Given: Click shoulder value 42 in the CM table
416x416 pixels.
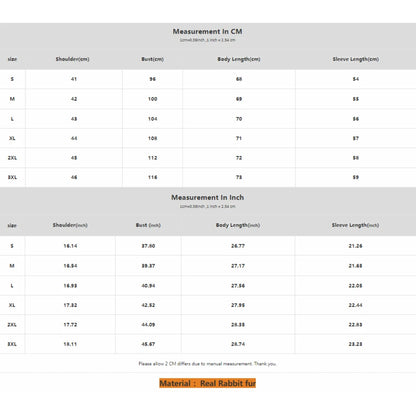Looking at the screenshot, I should [74, 99].
